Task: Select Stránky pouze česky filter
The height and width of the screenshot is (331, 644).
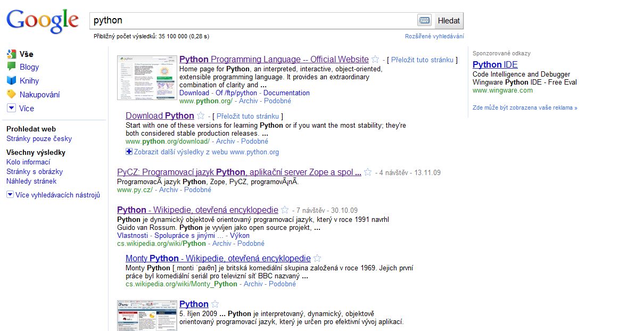Action: [x=39, y=138]
